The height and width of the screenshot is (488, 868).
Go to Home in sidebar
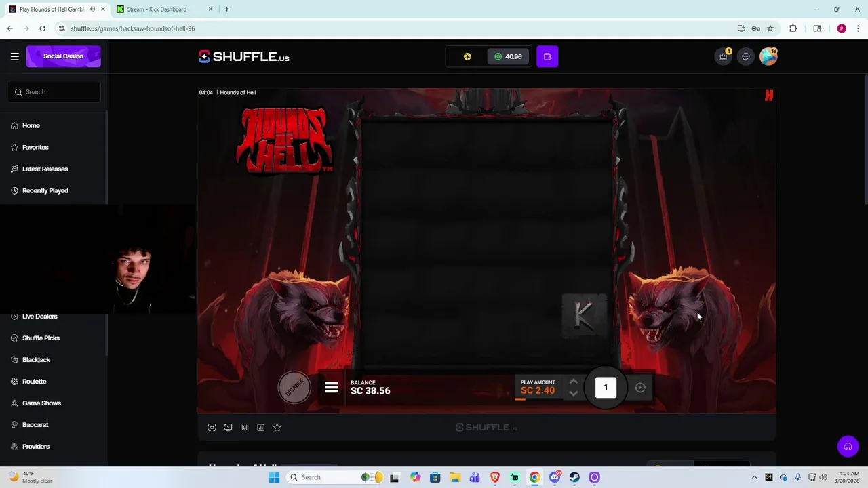31,125
